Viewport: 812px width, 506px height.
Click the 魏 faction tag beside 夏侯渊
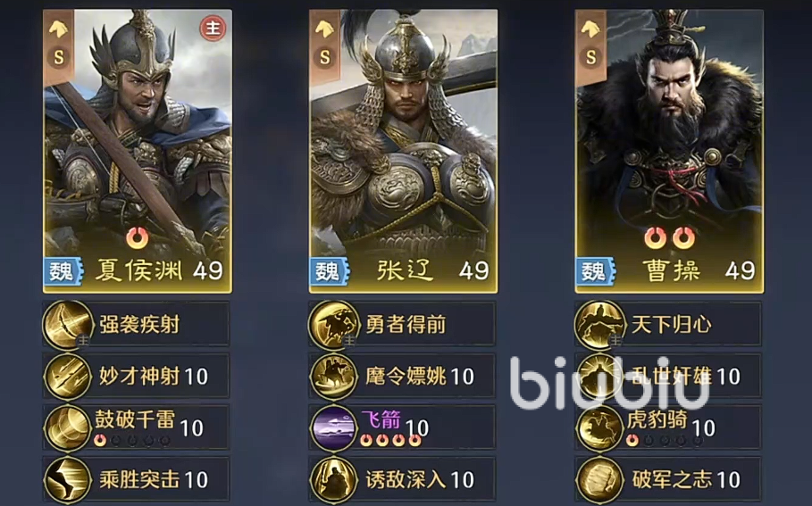click(63, 271)
